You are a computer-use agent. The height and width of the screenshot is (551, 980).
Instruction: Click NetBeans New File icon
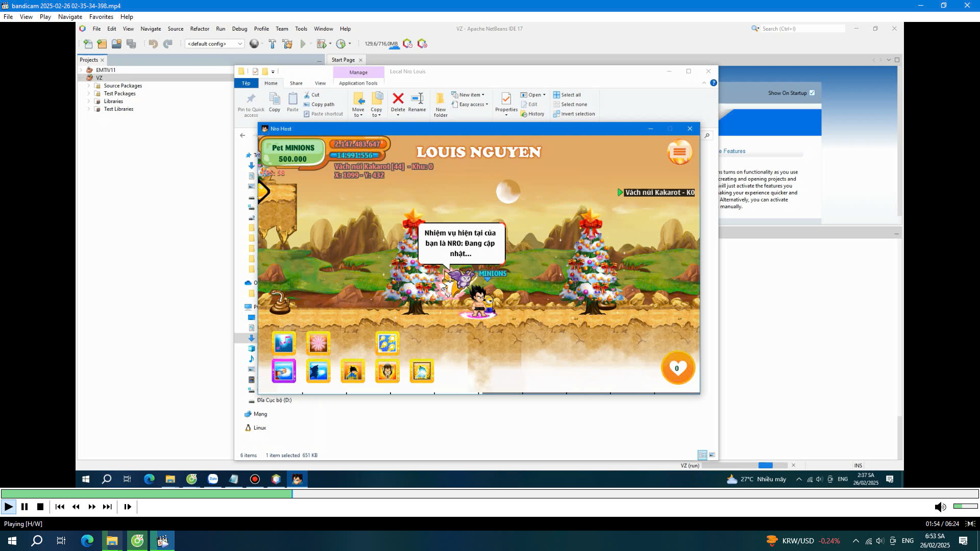coord(88,44)
